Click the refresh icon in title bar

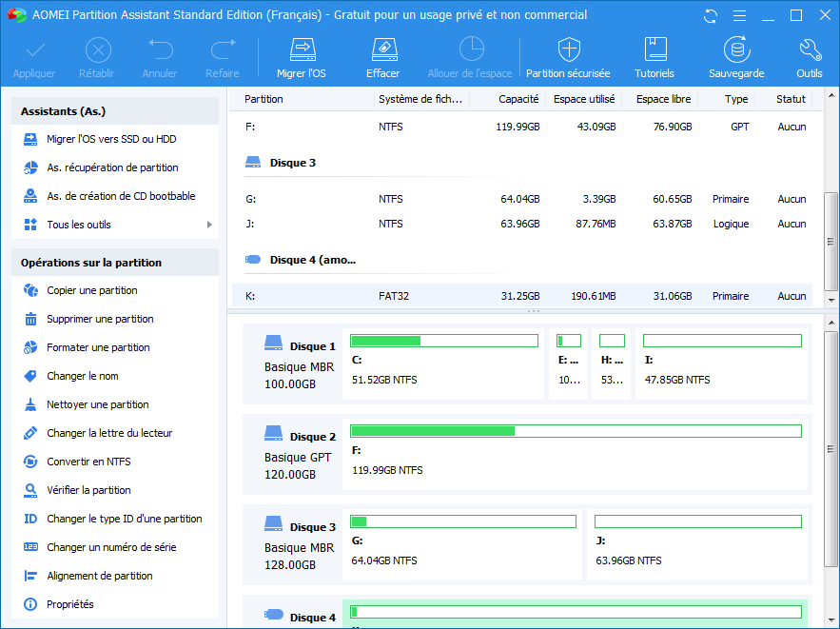711,15
